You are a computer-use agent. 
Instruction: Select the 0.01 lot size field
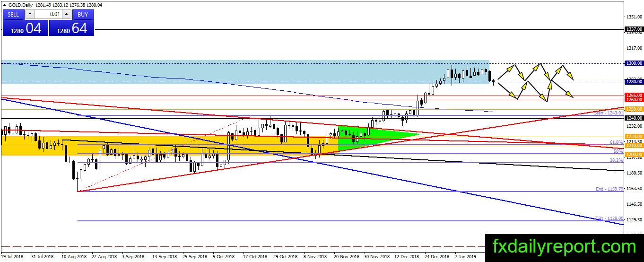click(48, 14)
